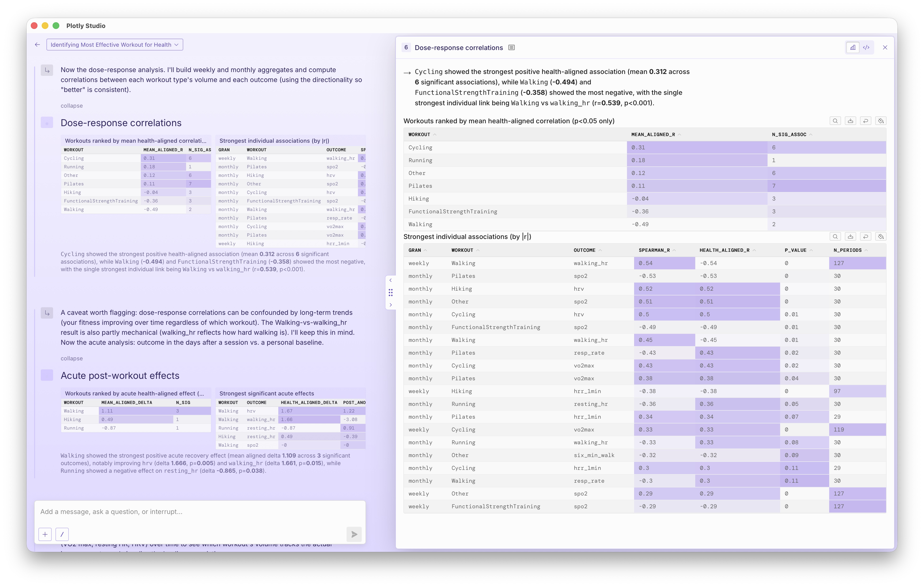The height and width of the screenshot is (587, 924).
Task: Search the Workouts ranked table
Action: [x=835, y=121]
